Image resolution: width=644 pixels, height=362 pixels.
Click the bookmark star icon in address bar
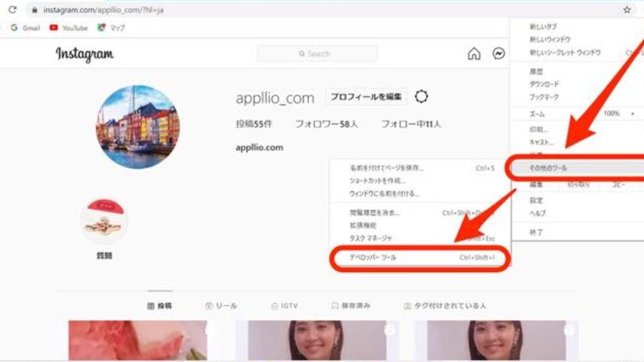pos(627,10)
